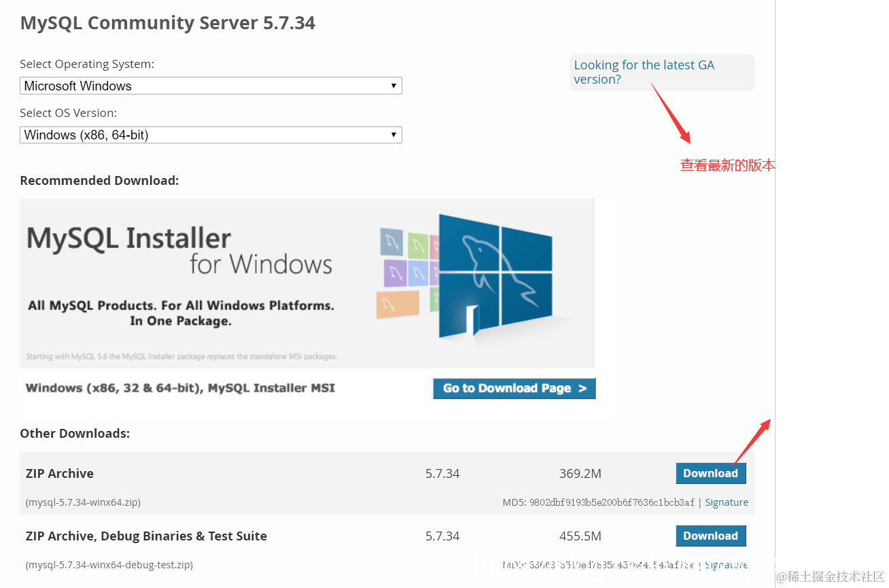Viewport: 889px width, 588px height.
Task: Click filename (mysql-5.7.34-winx64.zip)
Action: pyautogui.click(x=83, y=503)
